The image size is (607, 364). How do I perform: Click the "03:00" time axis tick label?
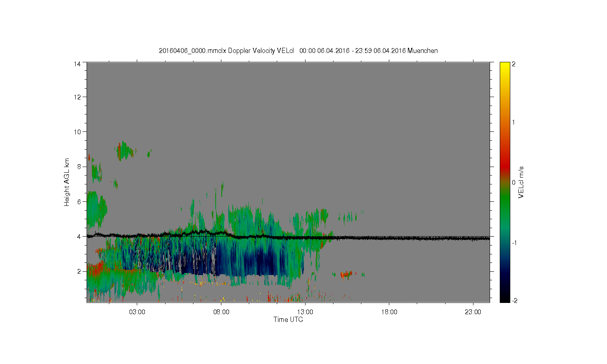click(x=137, y=312)
